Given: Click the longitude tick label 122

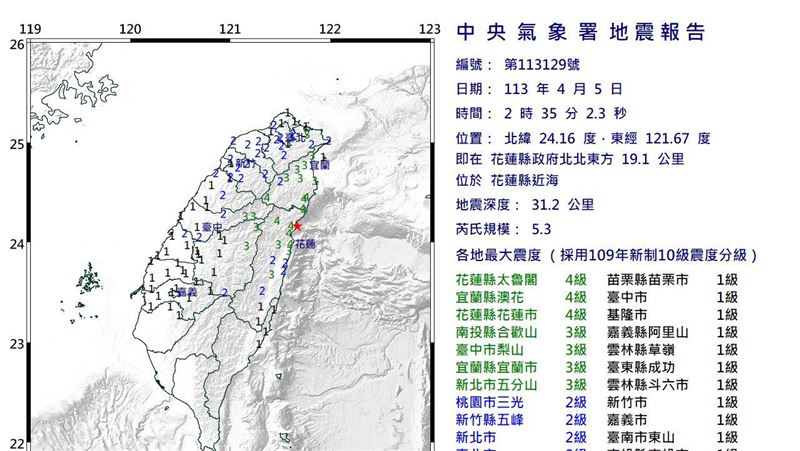Looking at the screenshot, I should pos(330,29).
